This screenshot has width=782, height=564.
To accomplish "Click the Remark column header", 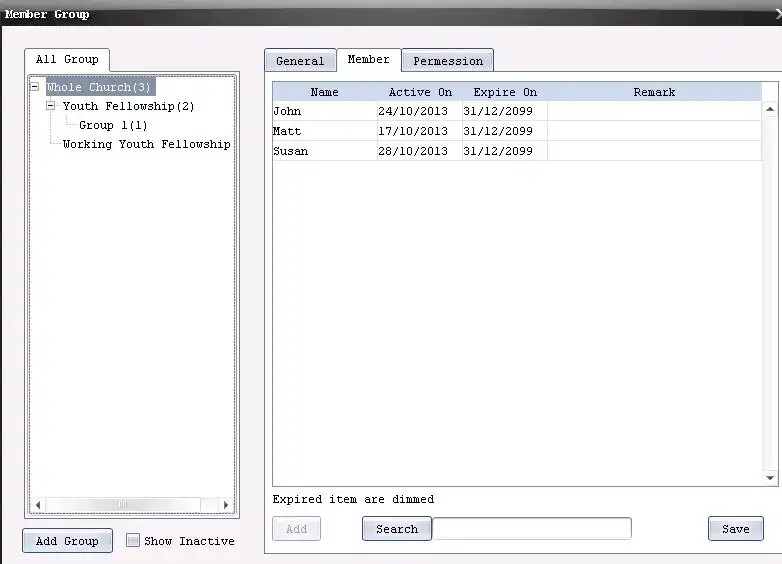I will point(654,92).
